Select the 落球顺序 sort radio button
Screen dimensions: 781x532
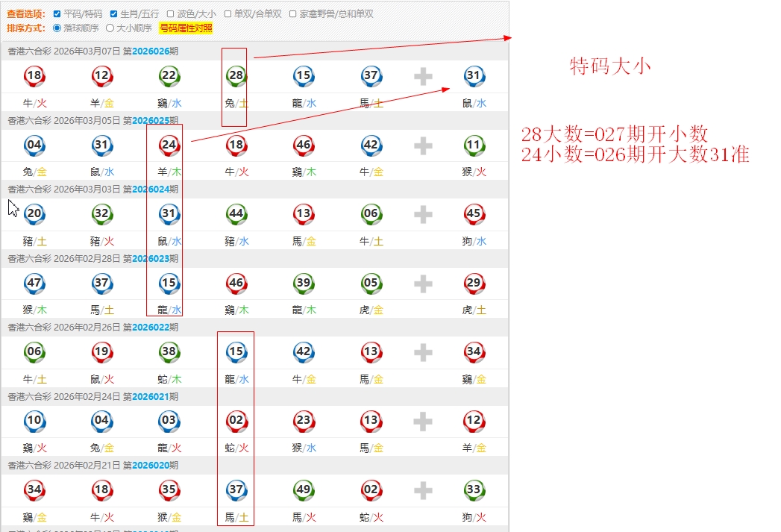click(x=57, y=28)
